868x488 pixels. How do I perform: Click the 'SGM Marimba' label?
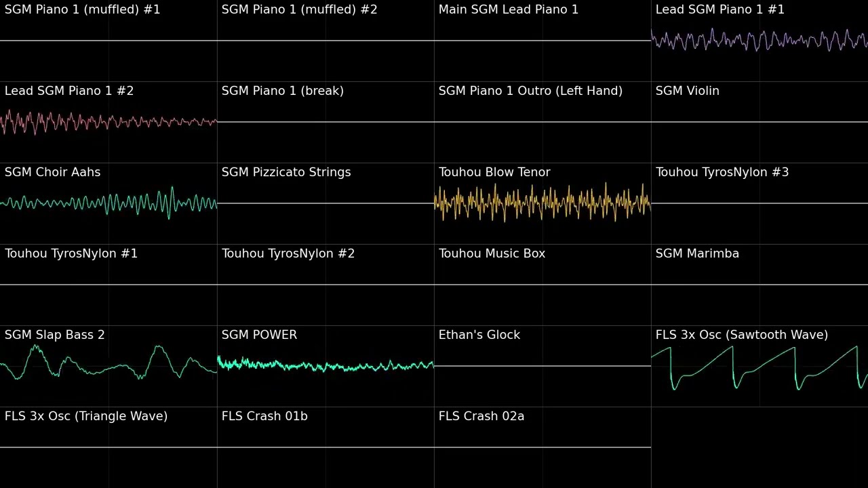point(697,253)
